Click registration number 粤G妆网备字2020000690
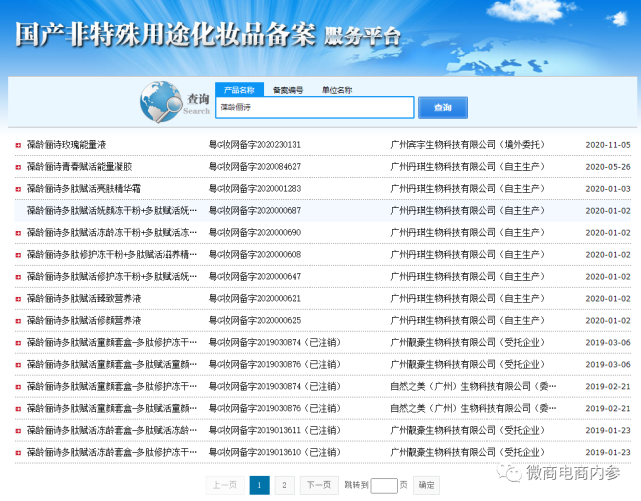This screenshot has width=641, height=501. pos(255,233)
